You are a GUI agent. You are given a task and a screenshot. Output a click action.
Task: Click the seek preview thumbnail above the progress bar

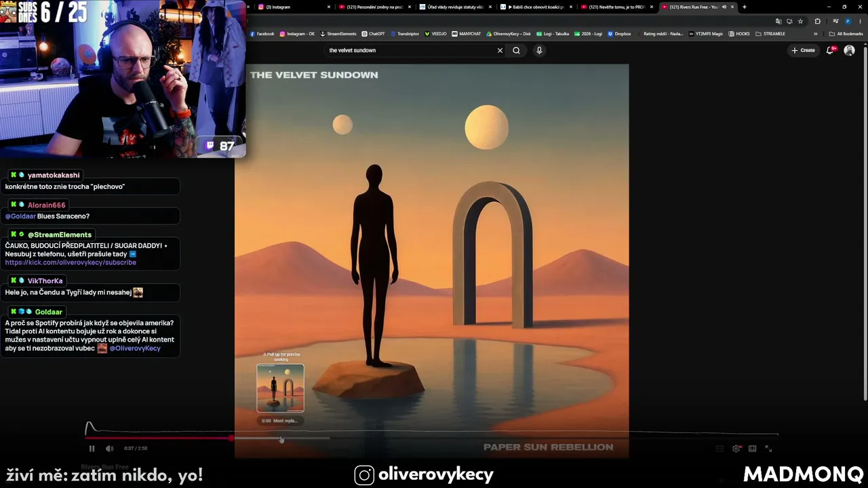tap(280, 388)
